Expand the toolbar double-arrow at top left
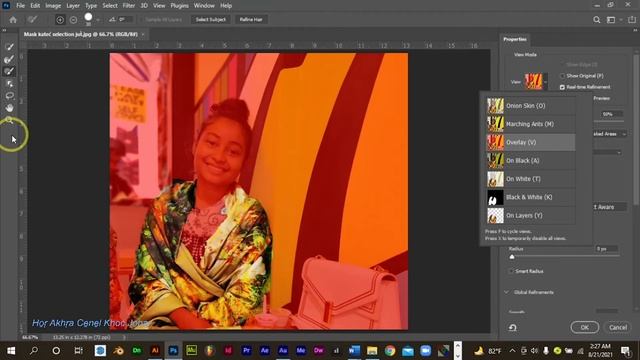This screenshot has height=360, width=640. (x=4, y=30)
